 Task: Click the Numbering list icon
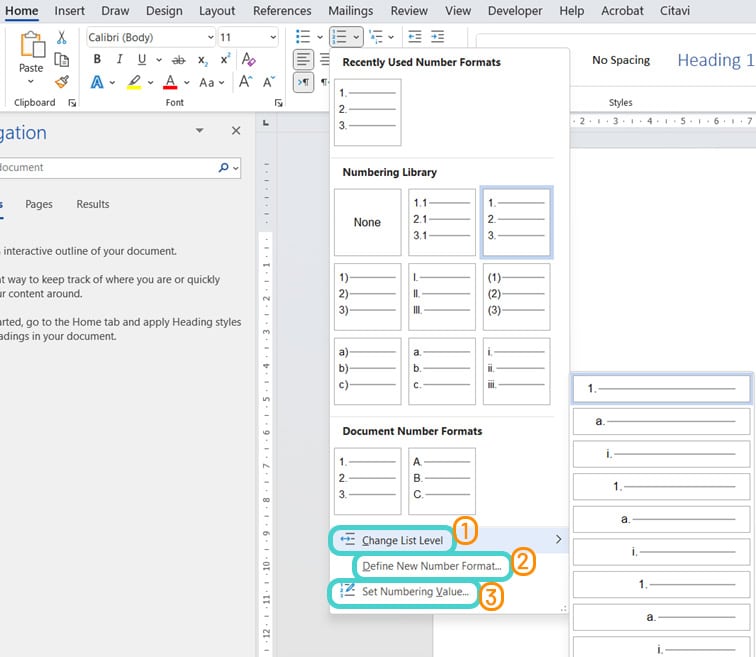pos(339,37)
